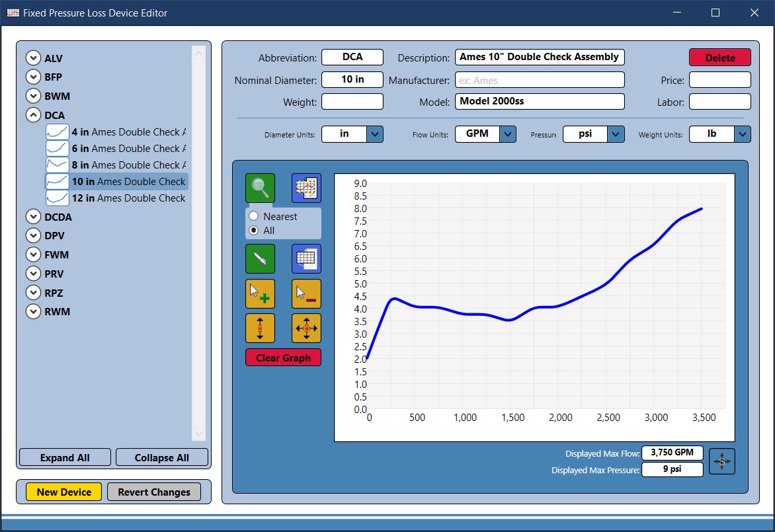The image size is (775, 532).
Task: Click the 6 in curve thumbnail icon
Action: pyautogui.click(x=58, y=148)
